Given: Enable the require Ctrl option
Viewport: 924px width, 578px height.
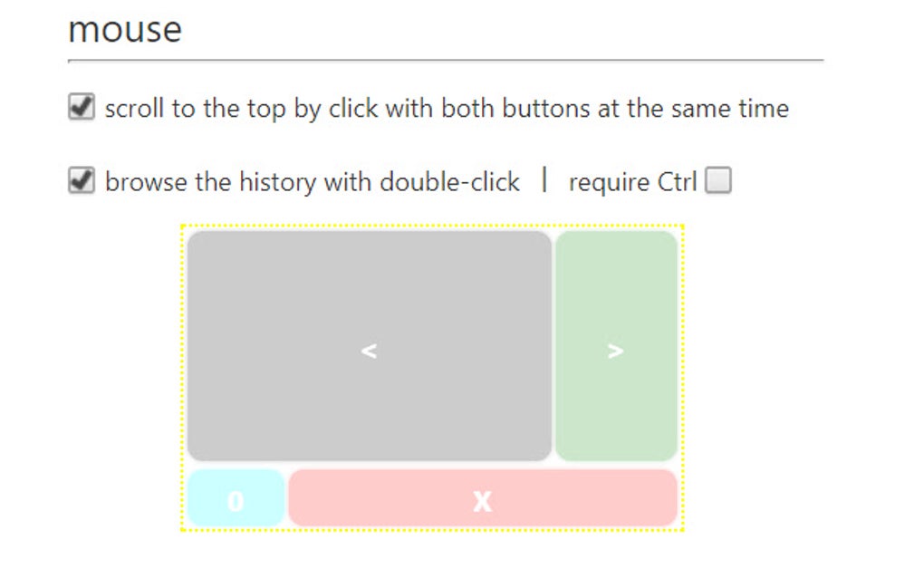Looking at the screenshot, I should [x=719, y=182].
